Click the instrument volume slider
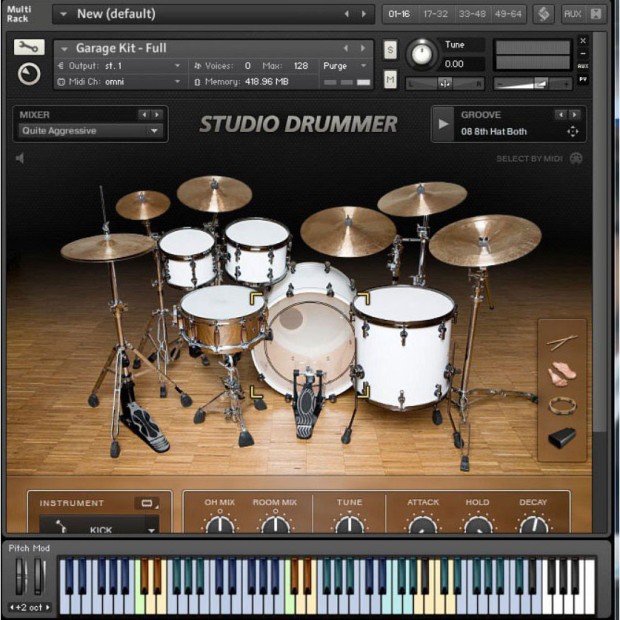The height and width of the screenshot is (620, 620). pyautogui.click(x=533, y=84)
